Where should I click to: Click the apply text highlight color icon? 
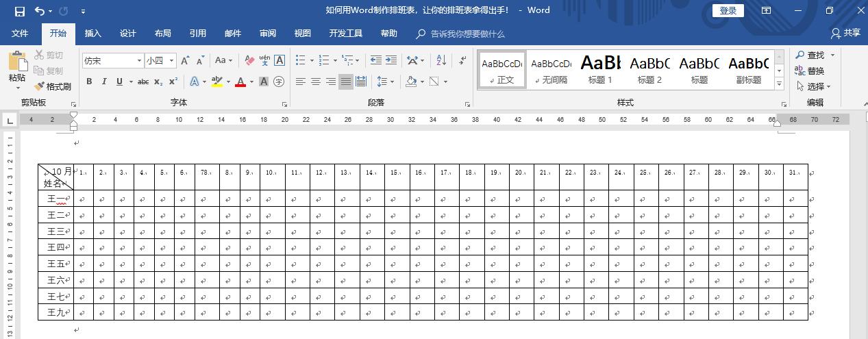tap(216, 81)
